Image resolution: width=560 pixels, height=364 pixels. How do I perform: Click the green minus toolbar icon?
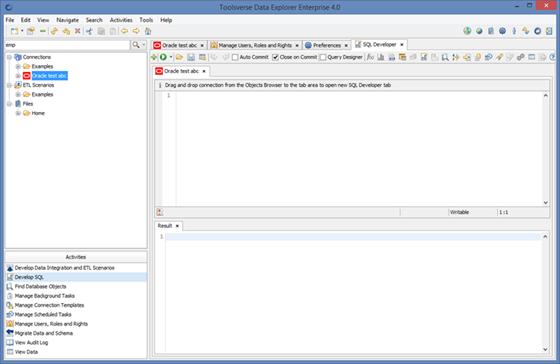tap(42, 31)
